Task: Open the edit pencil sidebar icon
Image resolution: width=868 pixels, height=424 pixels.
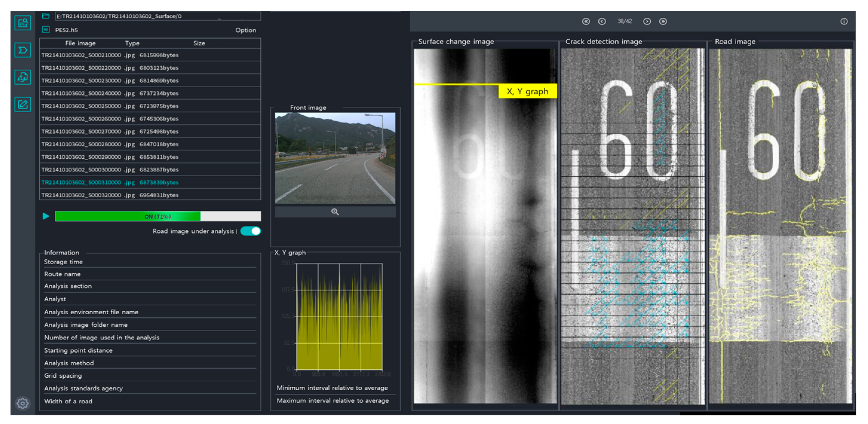Action: (23, 104)
